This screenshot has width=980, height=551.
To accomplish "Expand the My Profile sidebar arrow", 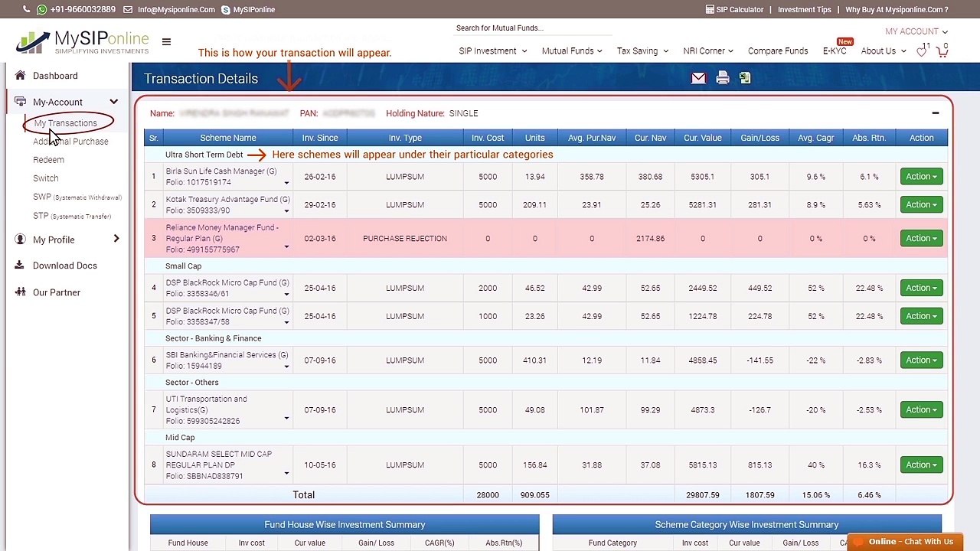I will [x=116, y=239].
